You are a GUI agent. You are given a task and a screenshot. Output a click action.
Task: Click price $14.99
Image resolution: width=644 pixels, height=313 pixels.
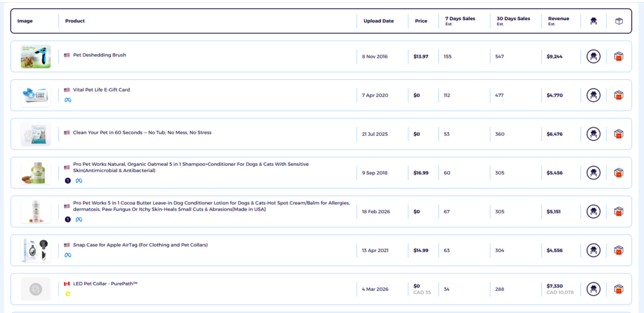pos(421,250)
